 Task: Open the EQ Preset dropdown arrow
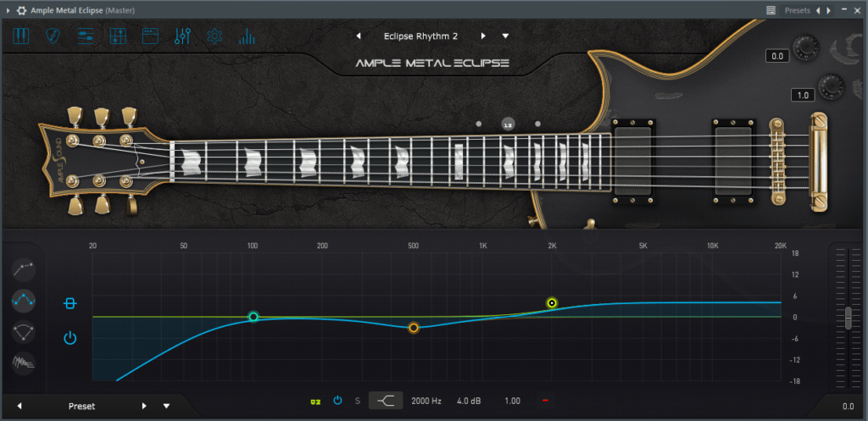[166, 406]
